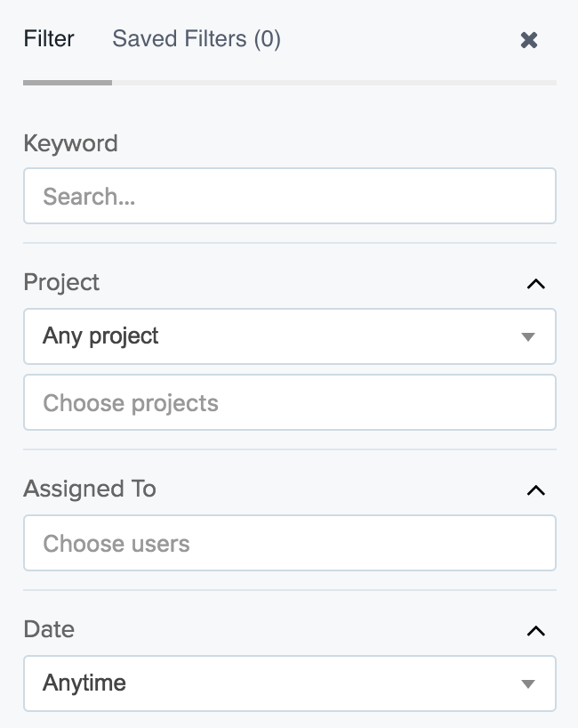Click the Keyword label

(70, 143)
